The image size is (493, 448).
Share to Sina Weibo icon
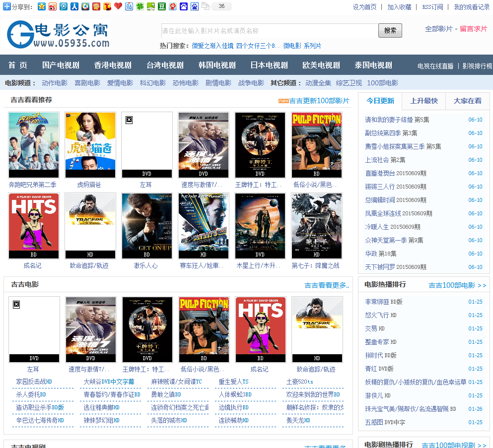[x=53, y=6]
